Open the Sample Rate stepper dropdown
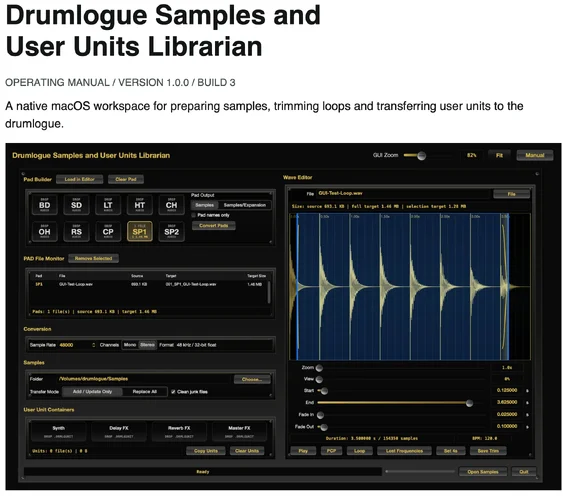 tap(93, 345)
